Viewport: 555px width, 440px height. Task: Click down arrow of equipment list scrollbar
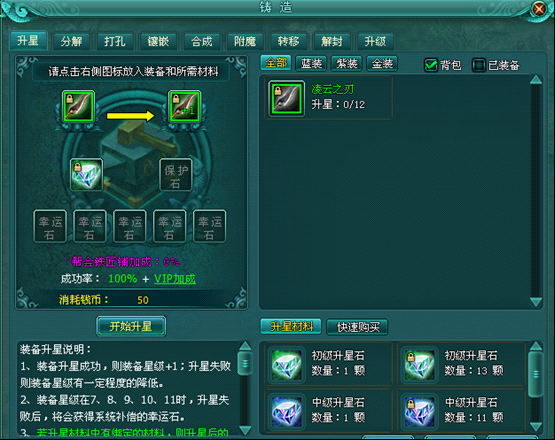click(x=536, y=302)
